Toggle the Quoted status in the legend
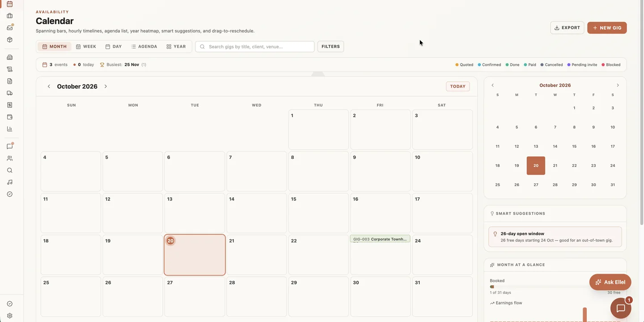 tap(464, 65)
